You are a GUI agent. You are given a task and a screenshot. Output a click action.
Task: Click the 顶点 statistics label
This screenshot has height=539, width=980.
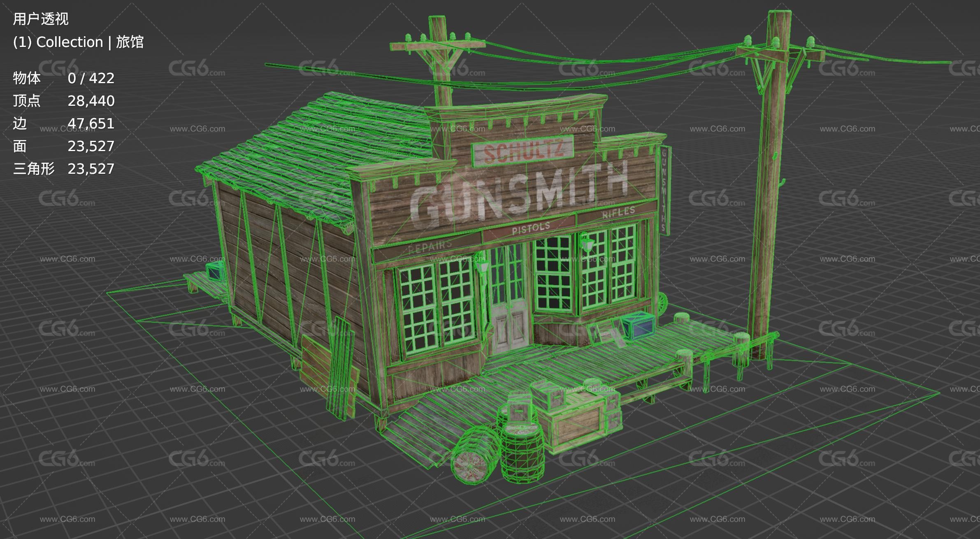(27, 100)
